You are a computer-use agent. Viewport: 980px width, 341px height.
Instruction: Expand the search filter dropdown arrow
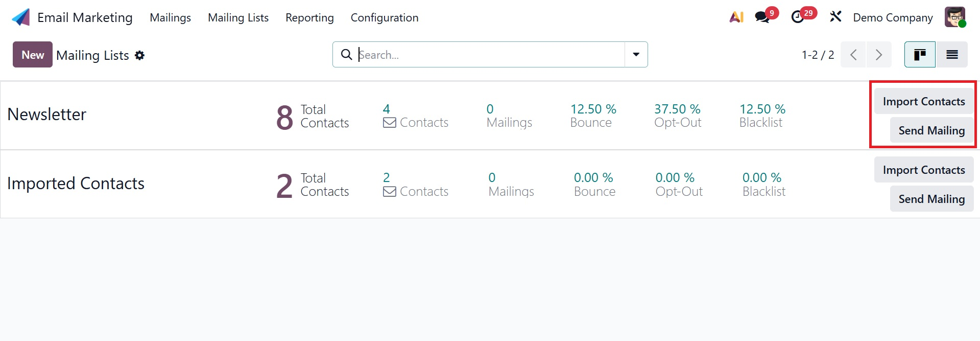[636, 55]
